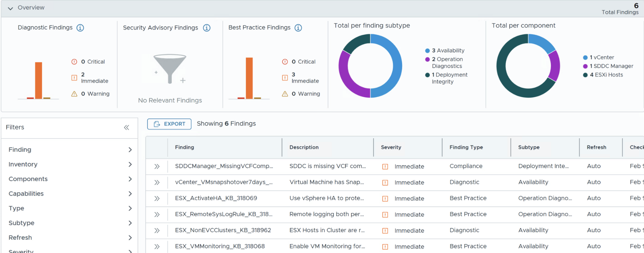Select the blue vCenter legend dot
This screenshot has height=253, width=644.
click(x=585, y=58)
